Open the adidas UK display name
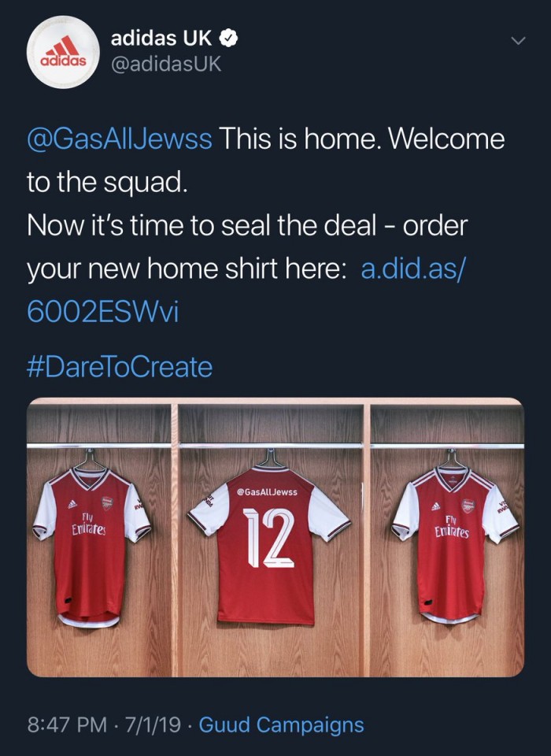This screenshot has width=551, height=756. tap(162, 36)
